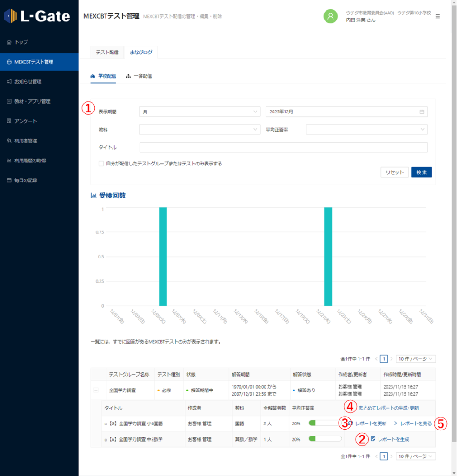Open the 表示期間 month dropdown
This screenshot has width=459, height=476.
[x=199, y=112]
